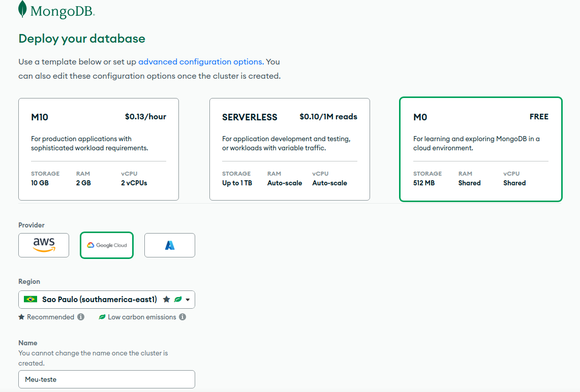Click the "10 GB" storage value
The image size is (580, 392).
coord(40,183)
